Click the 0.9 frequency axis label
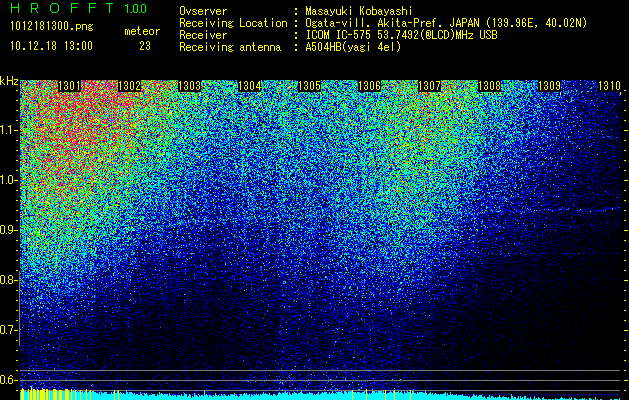Viewport: 629px width, 400px height. 8,230
